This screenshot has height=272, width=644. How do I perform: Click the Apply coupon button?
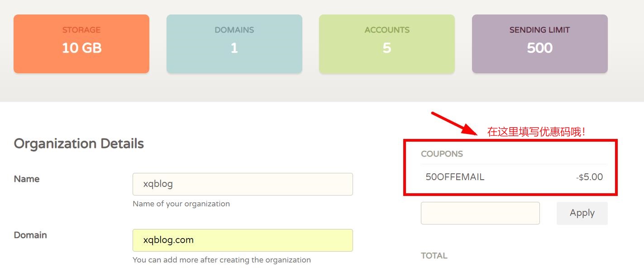582,213
